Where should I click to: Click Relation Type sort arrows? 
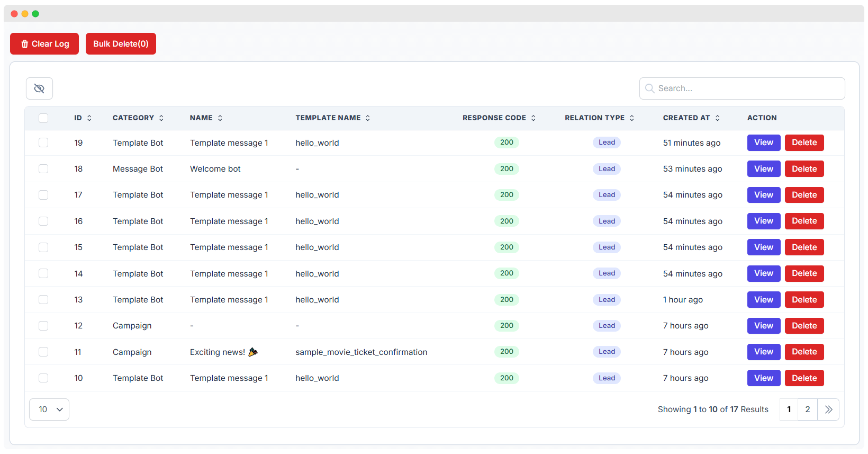click(x=632, y=118)
